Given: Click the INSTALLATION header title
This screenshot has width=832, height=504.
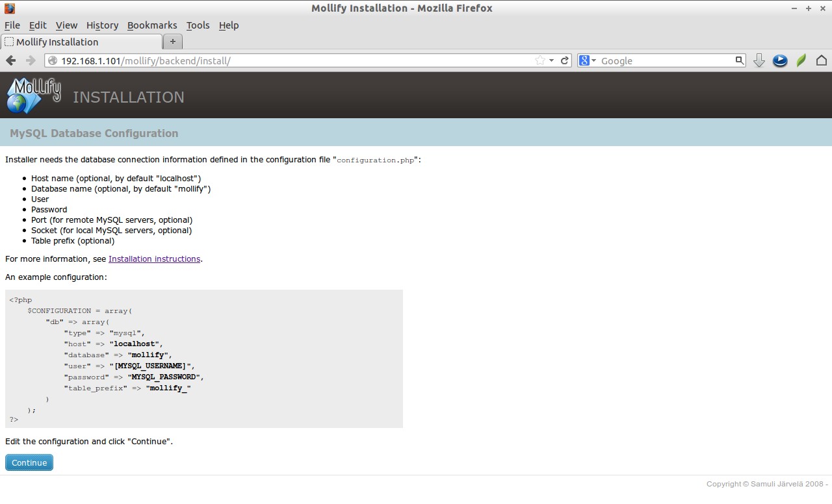Looking at the screenshot, I should [x=129, y=97].
